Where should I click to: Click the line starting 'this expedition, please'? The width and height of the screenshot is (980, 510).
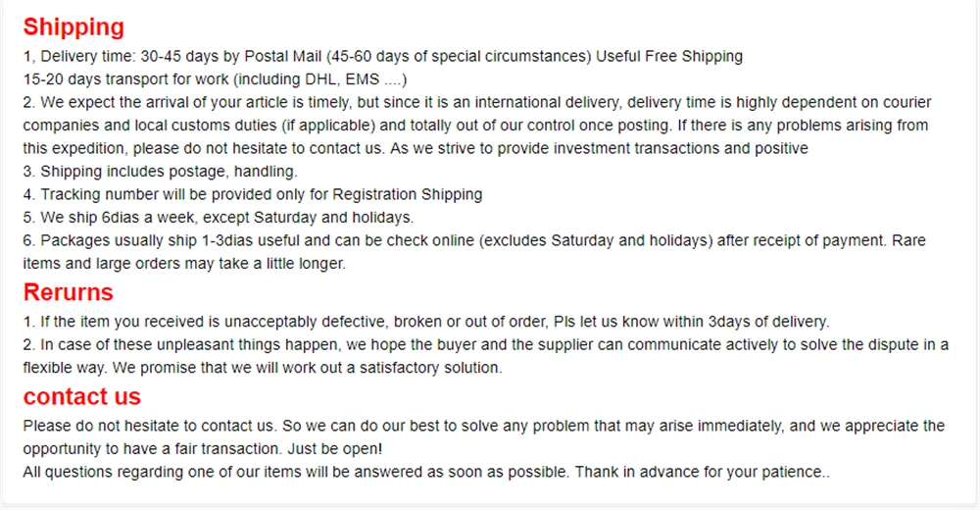[x=415, y=148]
